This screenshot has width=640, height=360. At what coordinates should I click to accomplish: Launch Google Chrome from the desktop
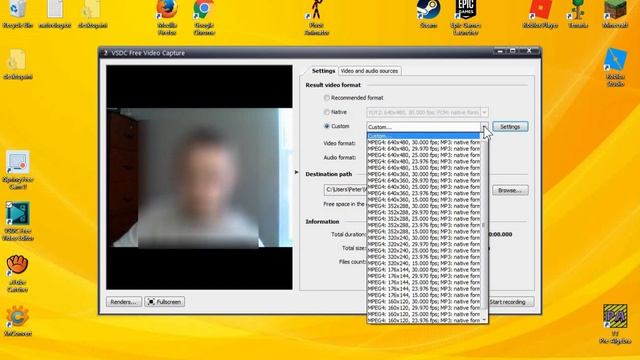(x=204, y=18)
